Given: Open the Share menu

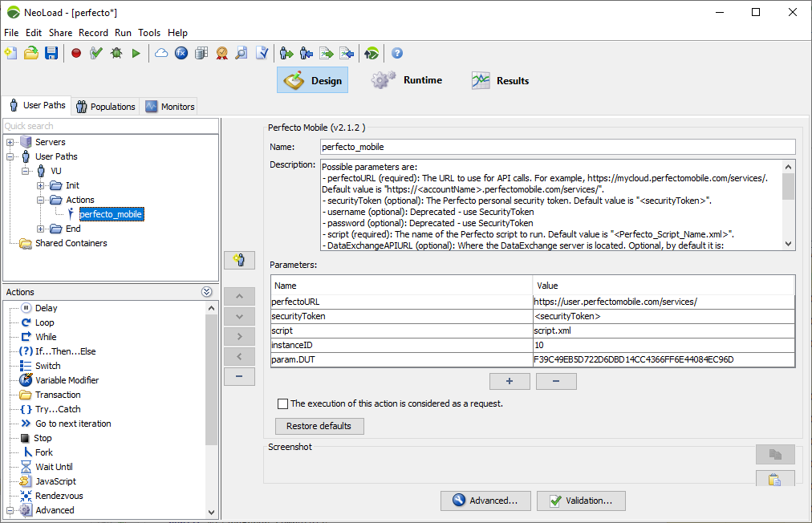Looking at the screenshot, I should [x=61, y=33].
